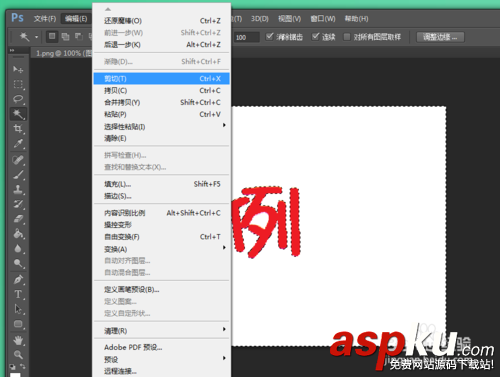Click the tolerance value field showing 100
This screenshot has height=377, width=500.
(247, 37)
